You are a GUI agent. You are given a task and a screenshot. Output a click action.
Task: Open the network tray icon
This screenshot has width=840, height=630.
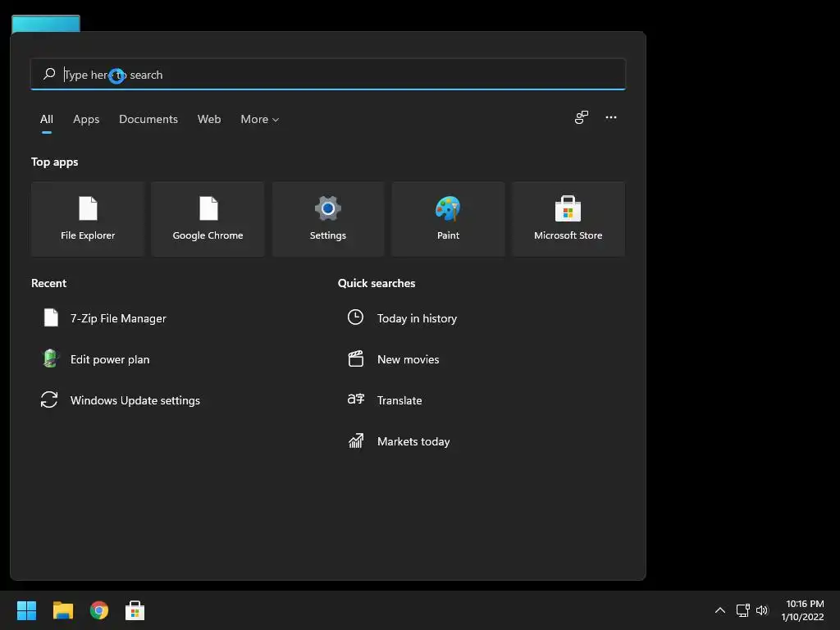[742, 610]
